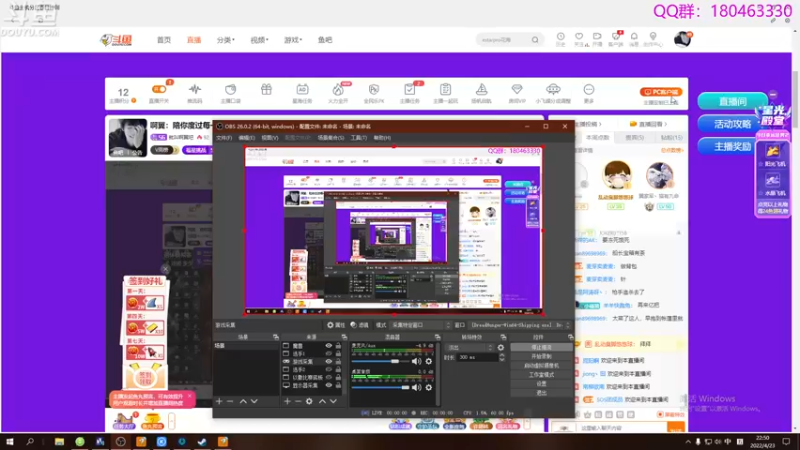
Task: Add a new scene in OBS
Action: click(219, 402)
